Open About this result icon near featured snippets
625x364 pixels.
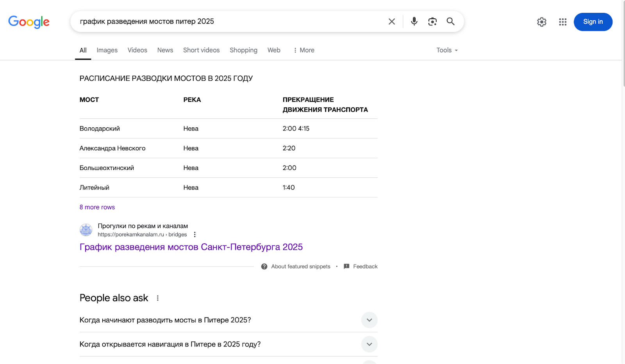point(264,266)
